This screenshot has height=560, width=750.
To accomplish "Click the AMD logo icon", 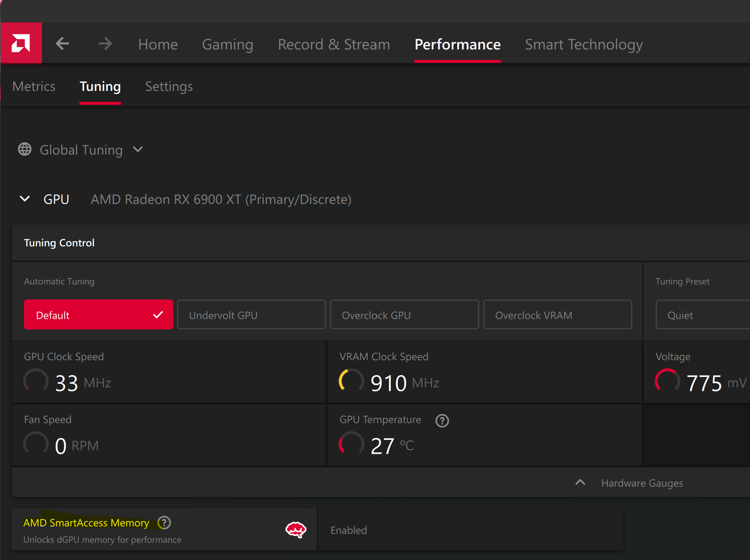I will [21, 43].
